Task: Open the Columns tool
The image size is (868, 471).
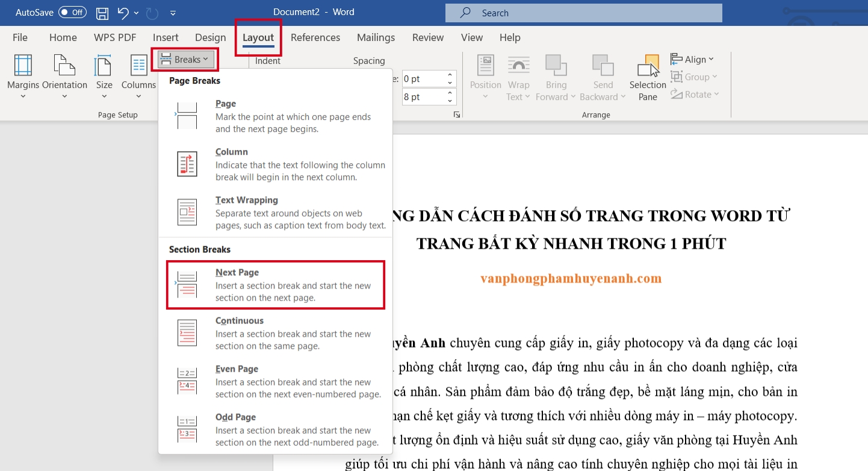Action: pos(138,78)
